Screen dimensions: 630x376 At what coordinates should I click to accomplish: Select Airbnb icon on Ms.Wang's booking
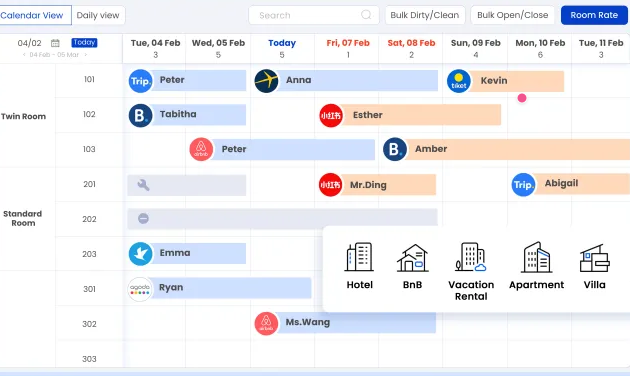266,323
